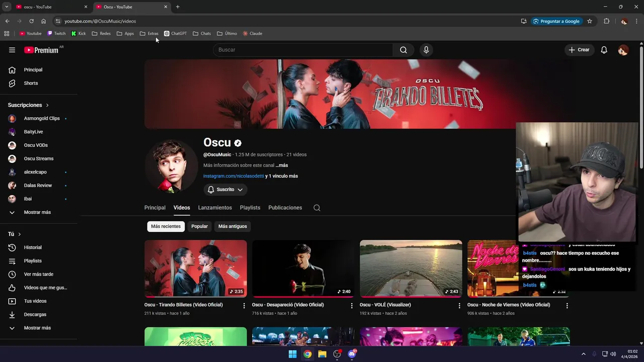The width and height of the screenshot is (644, 362).
Task: Open Oscu - Noche de Viernes title
Action: tap(509, 305)
